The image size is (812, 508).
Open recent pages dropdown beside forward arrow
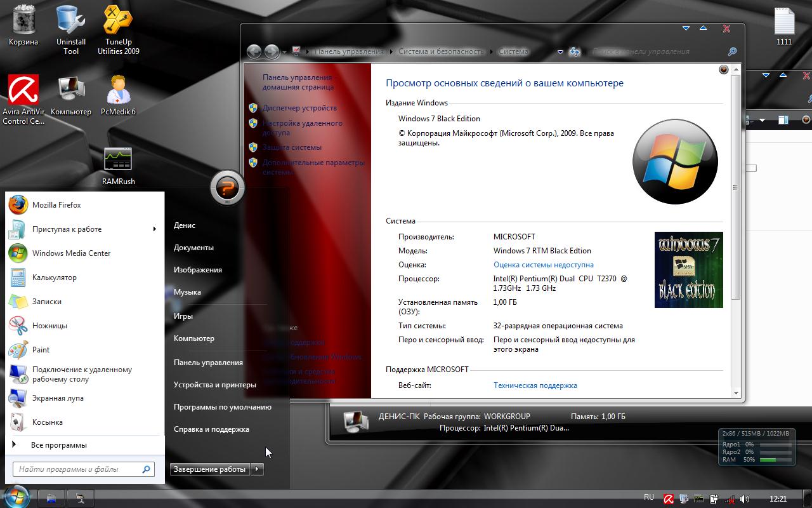point(285,52)
